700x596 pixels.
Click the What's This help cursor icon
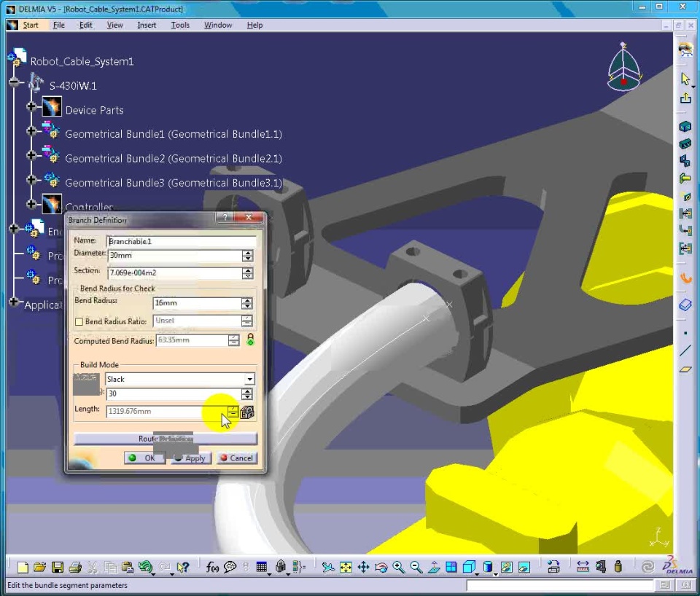coord(182,567)
